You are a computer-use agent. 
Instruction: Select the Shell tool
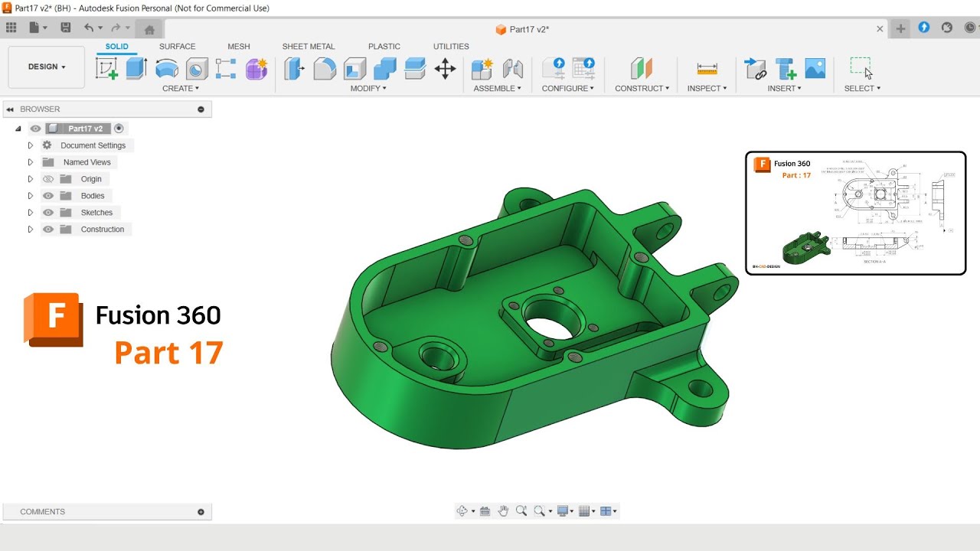tap(354, 69)
